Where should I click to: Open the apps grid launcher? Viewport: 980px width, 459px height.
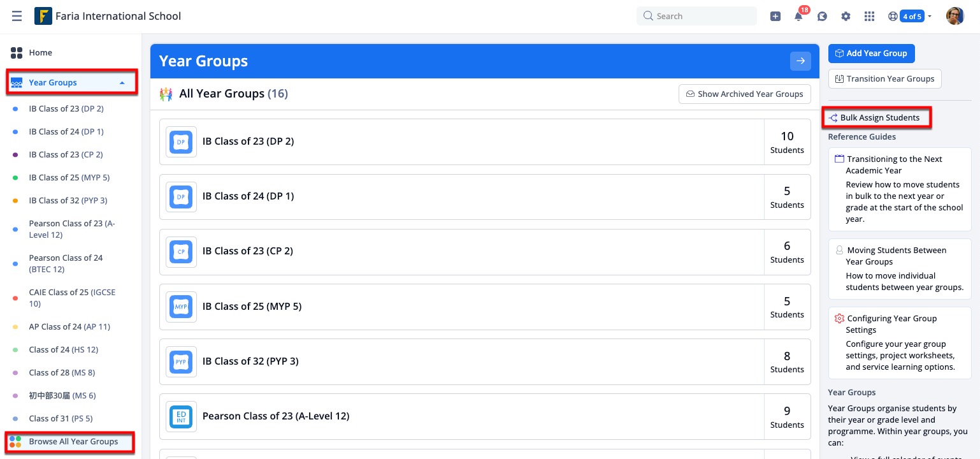869,17
